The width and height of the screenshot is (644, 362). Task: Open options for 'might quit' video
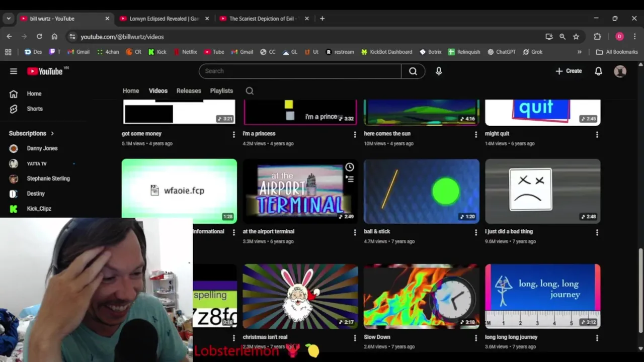tap(597, 134)
